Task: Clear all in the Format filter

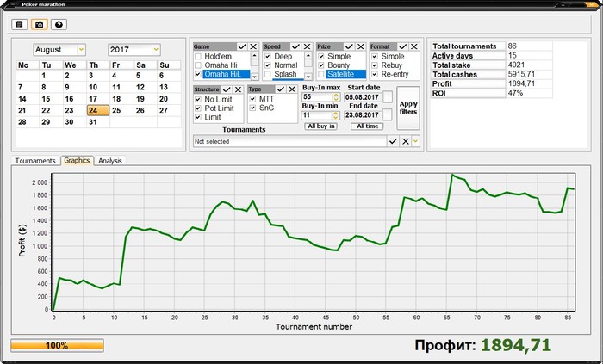Action: click(x=414, y=46)
